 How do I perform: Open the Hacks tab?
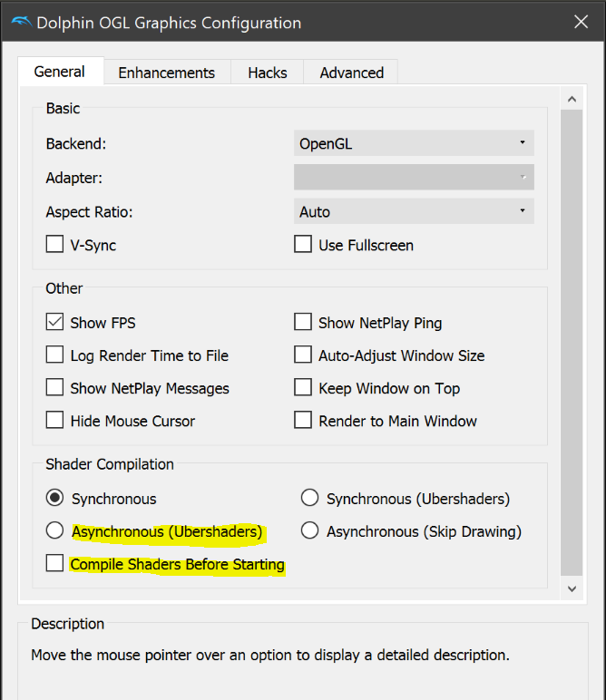[x=268, y=73]
